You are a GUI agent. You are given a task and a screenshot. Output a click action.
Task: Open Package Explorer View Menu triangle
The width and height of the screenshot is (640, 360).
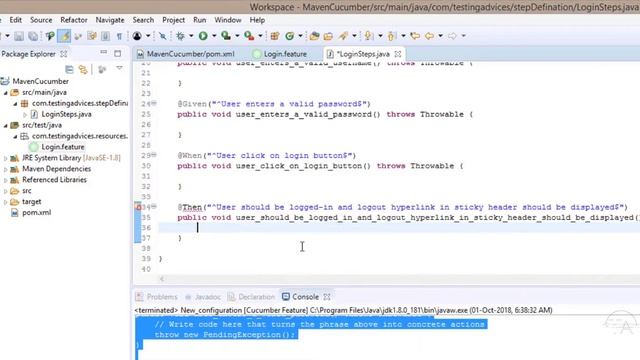(x=119, y=69)
